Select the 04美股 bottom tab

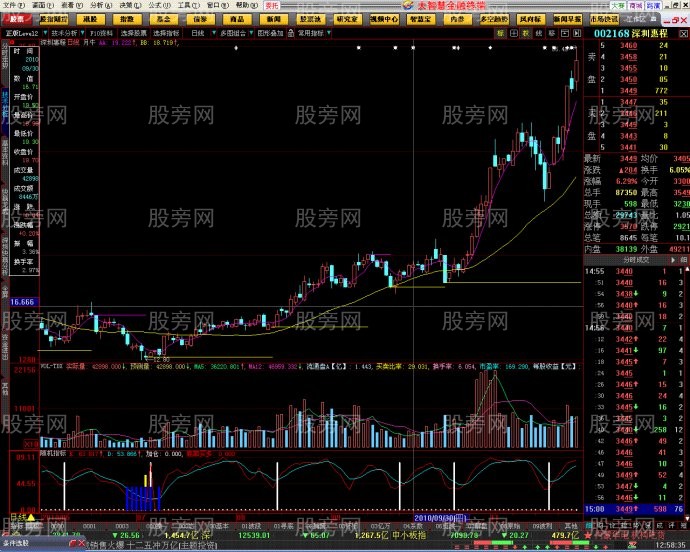click(x=413, y=526)
